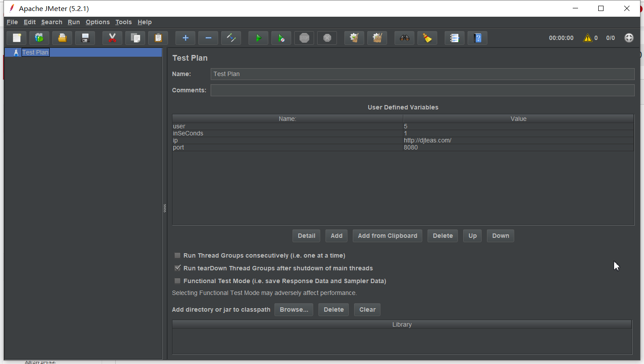Click the Open file folder icon

pos(62,38)
